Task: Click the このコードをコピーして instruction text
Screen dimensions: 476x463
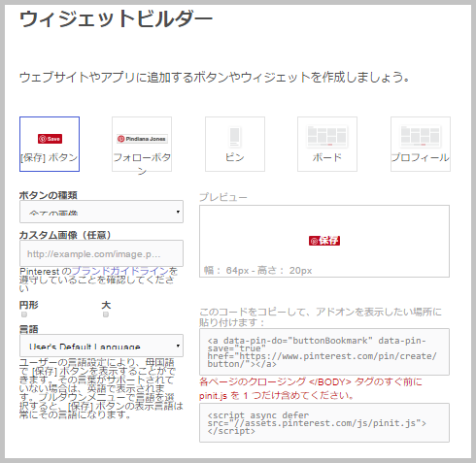Action: tap(321, 317)
